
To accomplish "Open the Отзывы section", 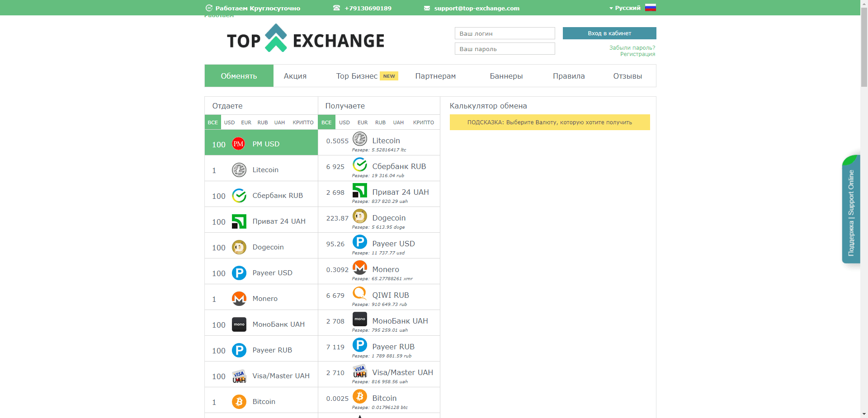I will 627,75.
